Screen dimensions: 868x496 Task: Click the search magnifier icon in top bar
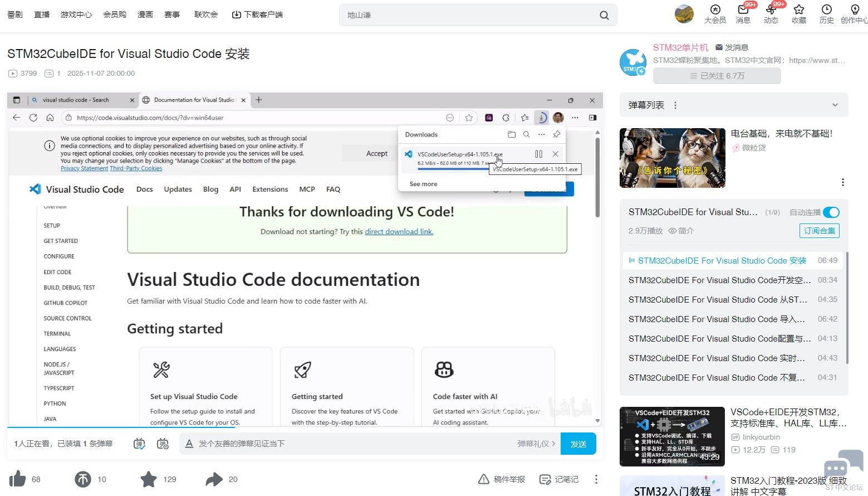tap(604, 15)
